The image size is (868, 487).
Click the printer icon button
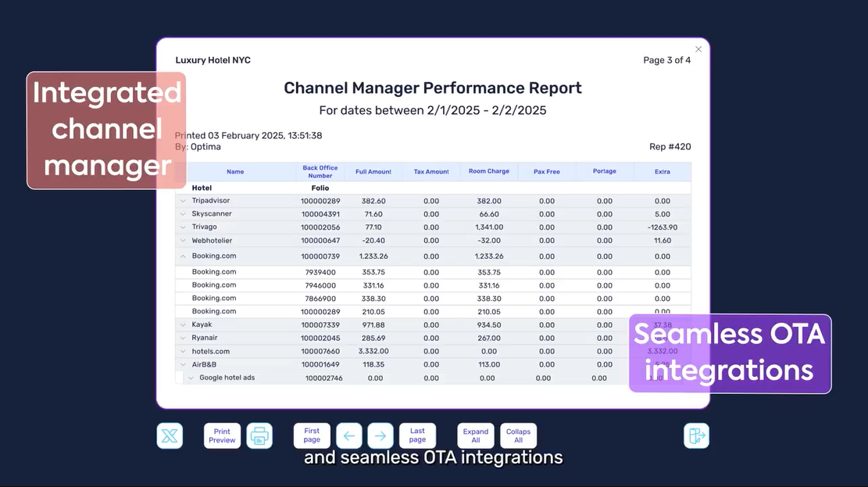tap(259, 435)
